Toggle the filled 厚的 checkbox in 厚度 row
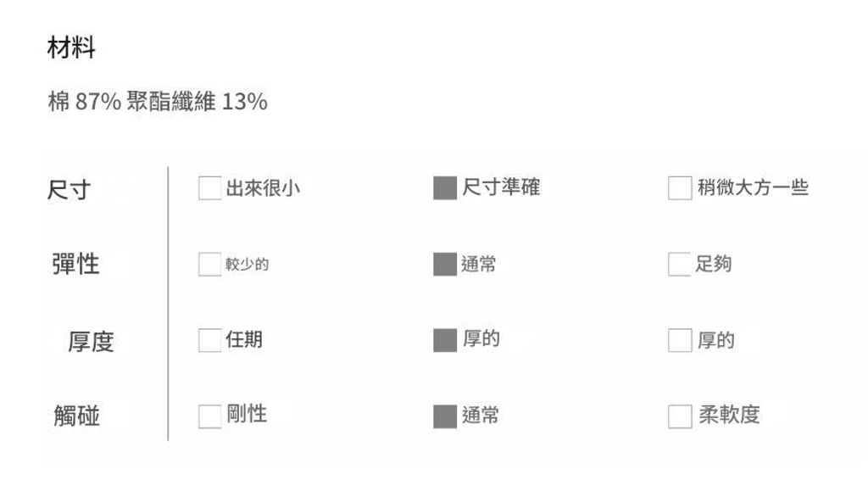The image size is (868, 480). 445,340
